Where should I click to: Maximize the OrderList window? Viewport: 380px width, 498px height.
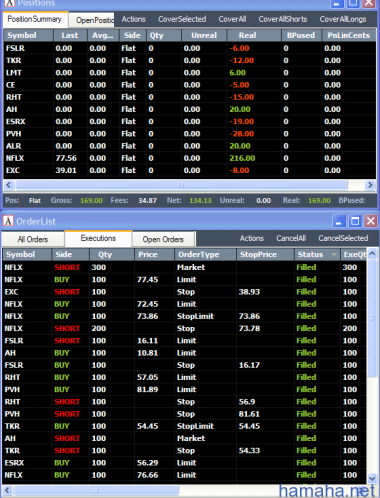click(355, 221)
